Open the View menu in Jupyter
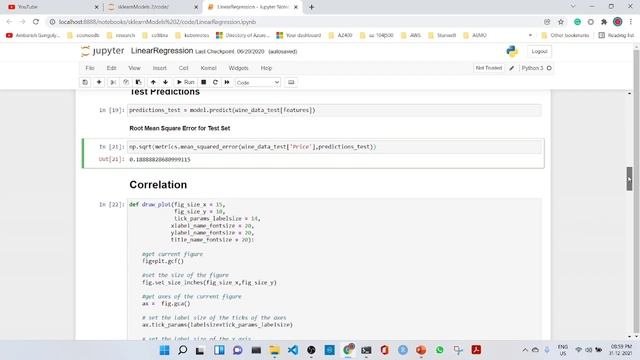This screenshot has height=360, width=640. click(134, 68)
